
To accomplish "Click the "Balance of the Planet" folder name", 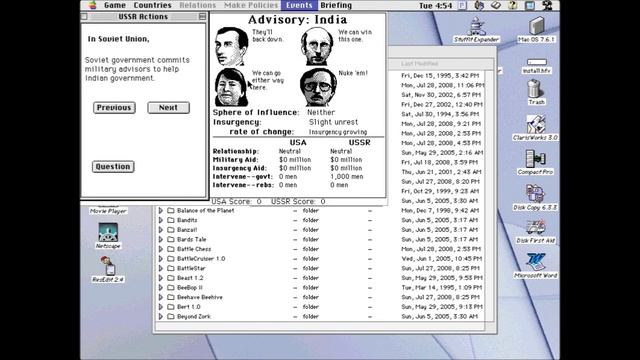I will coord(206,211).
